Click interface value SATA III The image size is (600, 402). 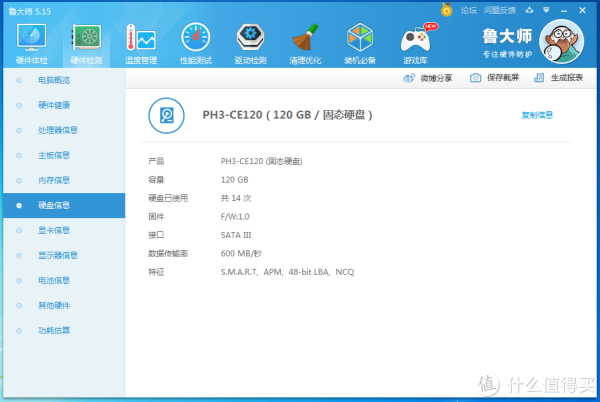point(236,235)
